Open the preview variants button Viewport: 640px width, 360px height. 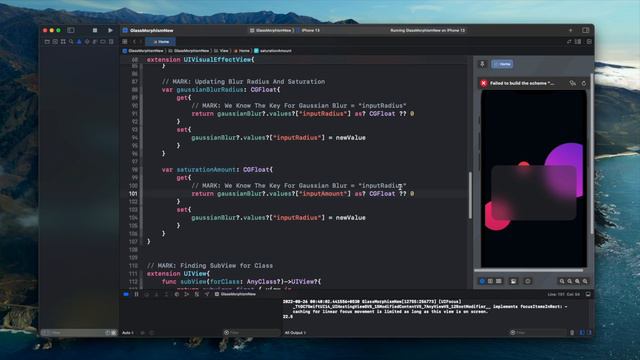499,281
